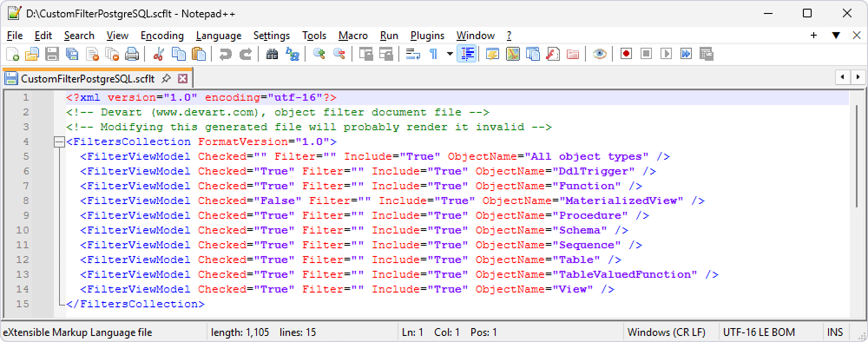The height and width of the screenshot is (342, 868).
Task: Open the Search menu
Action: tap(79, 36)
